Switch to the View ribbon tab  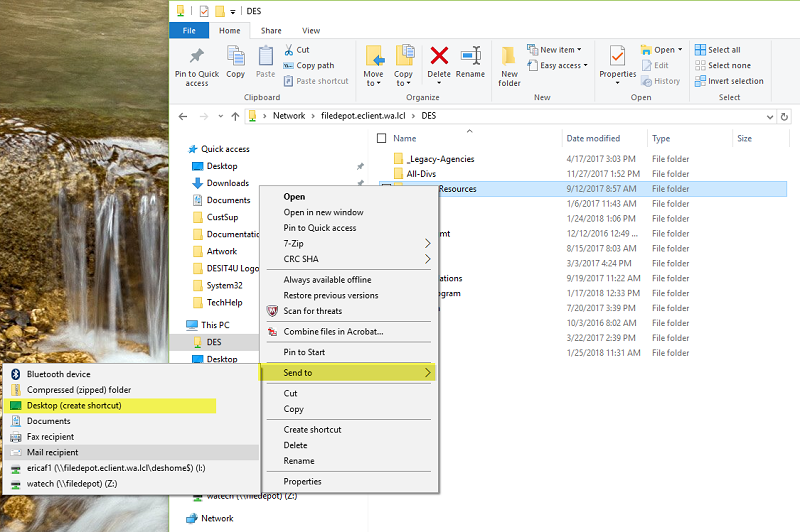311,31
